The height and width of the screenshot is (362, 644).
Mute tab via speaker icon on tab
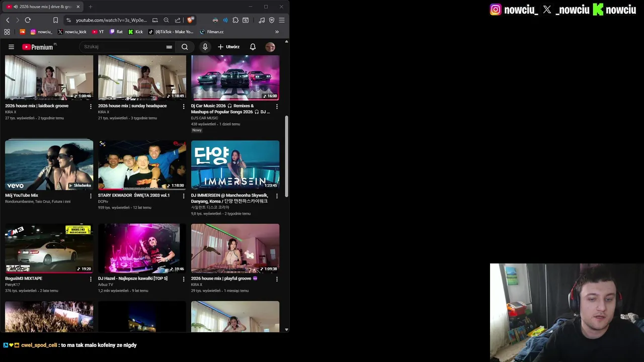[16, 7]
